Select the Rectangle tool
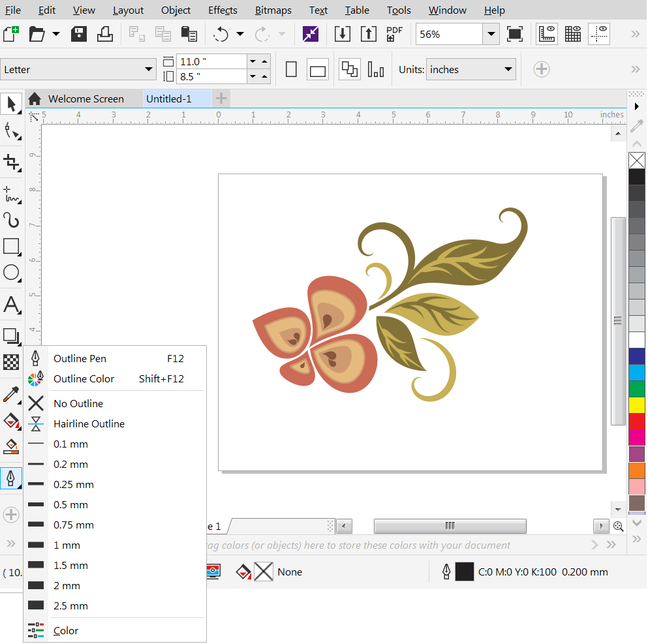 click(11, 246)
